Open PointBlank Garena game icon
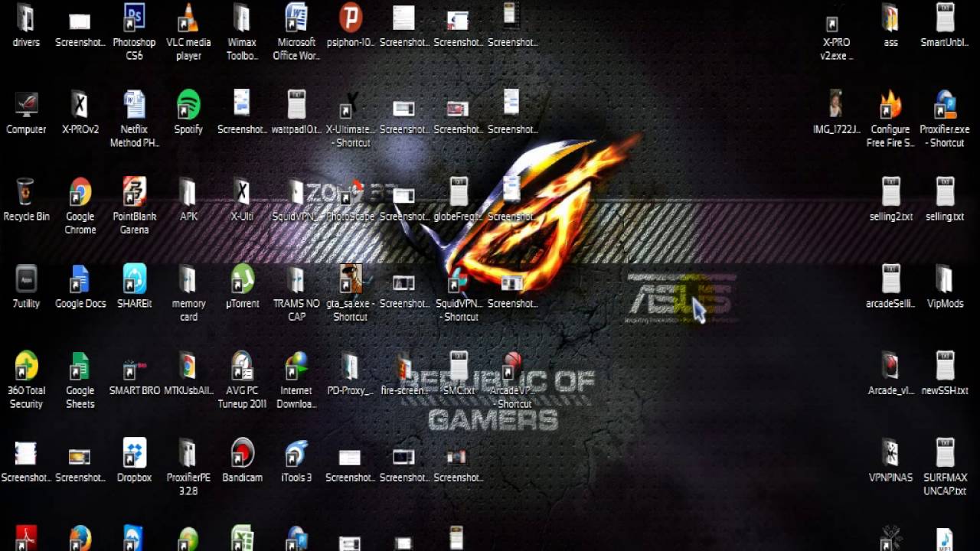 [134, 192]
